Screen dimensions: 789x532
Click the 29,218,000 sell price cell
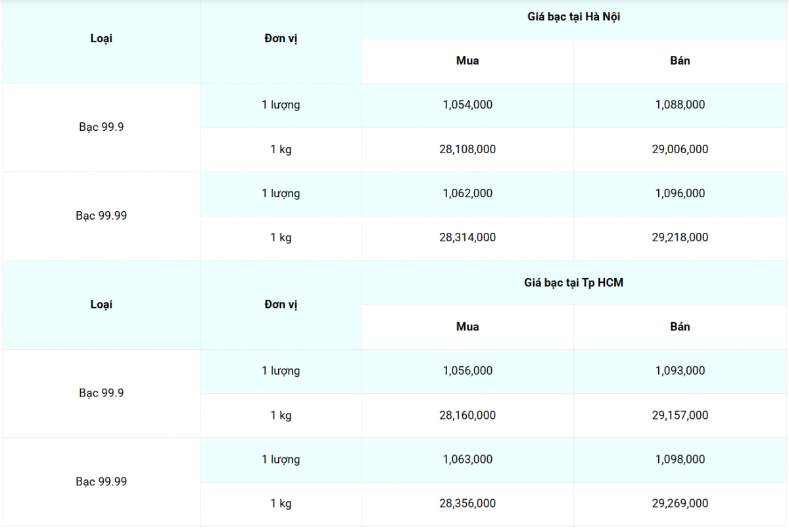coord(680,237)
